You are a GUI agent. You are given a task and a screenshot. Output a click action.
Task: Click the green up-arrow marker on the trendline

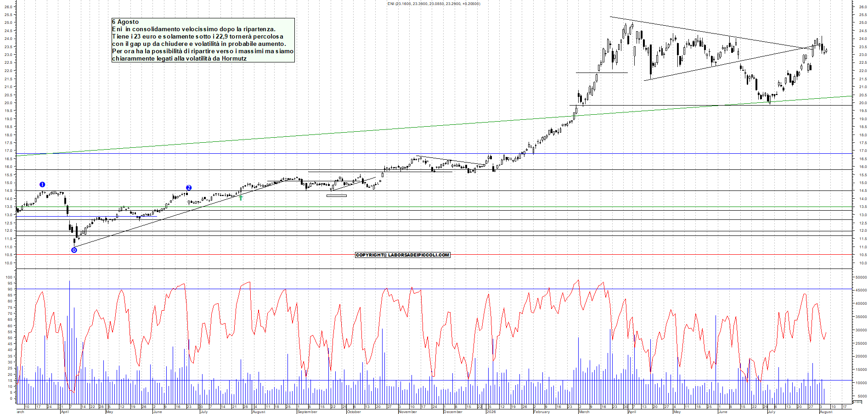tap(241, 197)
